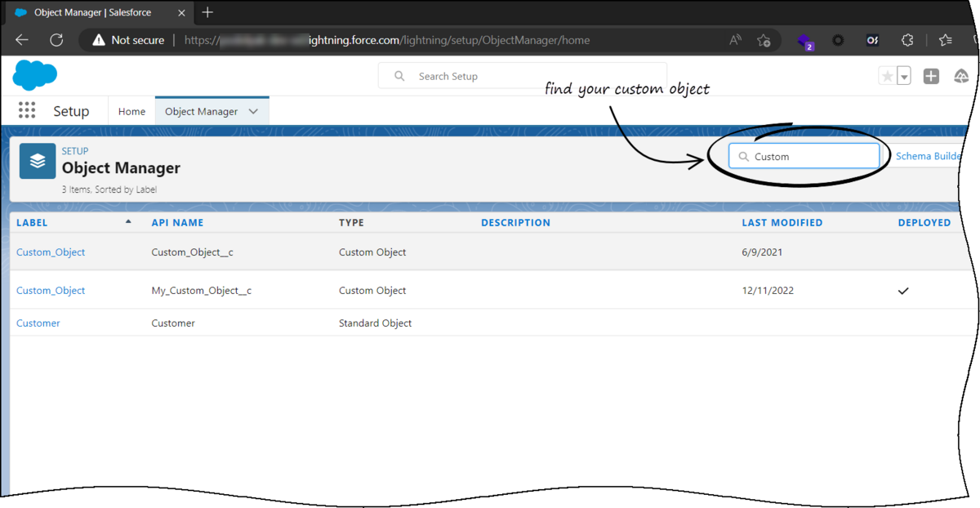980x508 pixels.
Task: Add page to browser favorites
Action: (x=764, y=40)
